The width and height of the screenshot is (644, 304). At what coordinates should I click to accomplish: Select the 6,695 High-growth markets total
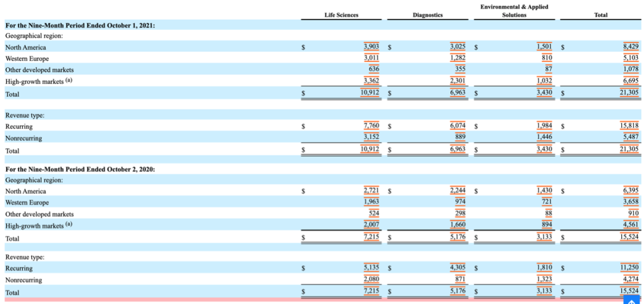[631, 81]
